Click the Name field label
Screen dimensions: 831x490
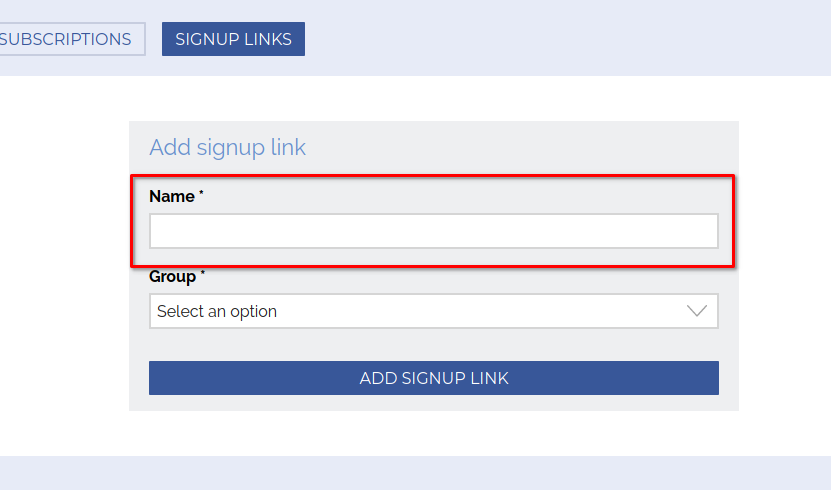pos(171,197)
